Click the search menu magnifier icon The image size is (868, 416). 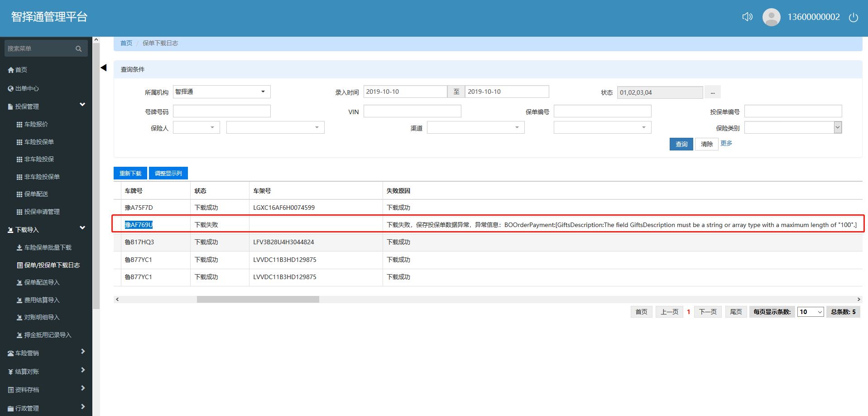point(79,49)
